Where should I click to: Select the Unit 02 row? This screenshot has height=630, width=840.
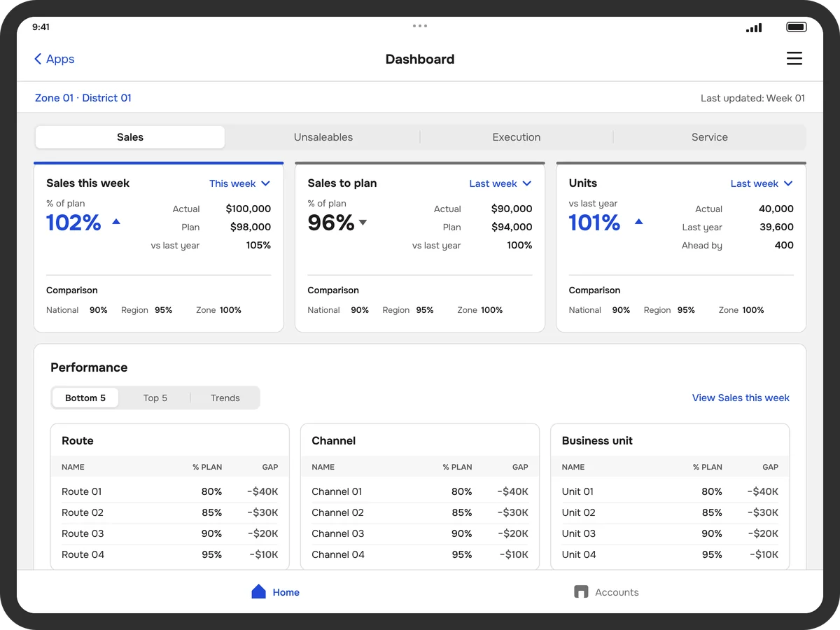point(670,512)
